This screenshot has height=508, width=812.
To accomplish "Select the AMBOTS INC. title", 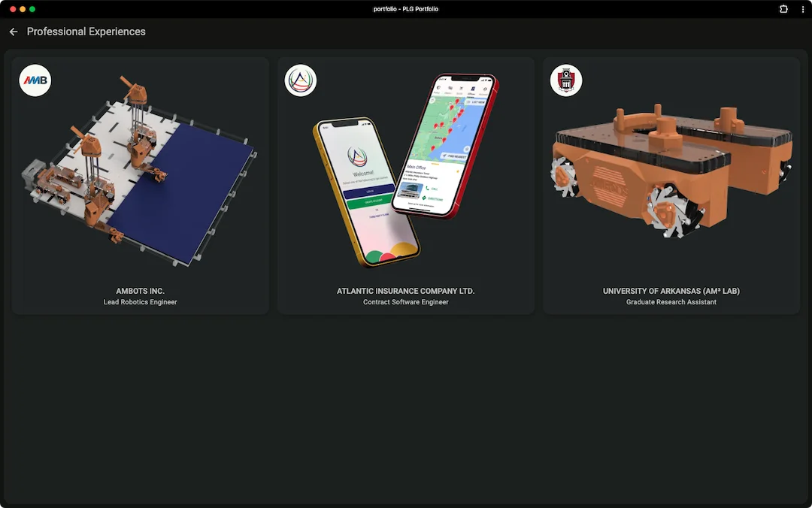I will [141, 291].
